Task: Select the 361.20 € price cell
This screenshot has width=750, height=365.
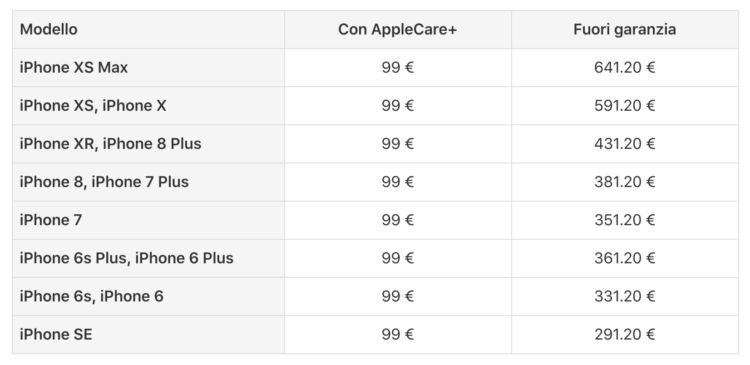Action: click(x=625, y=258)
